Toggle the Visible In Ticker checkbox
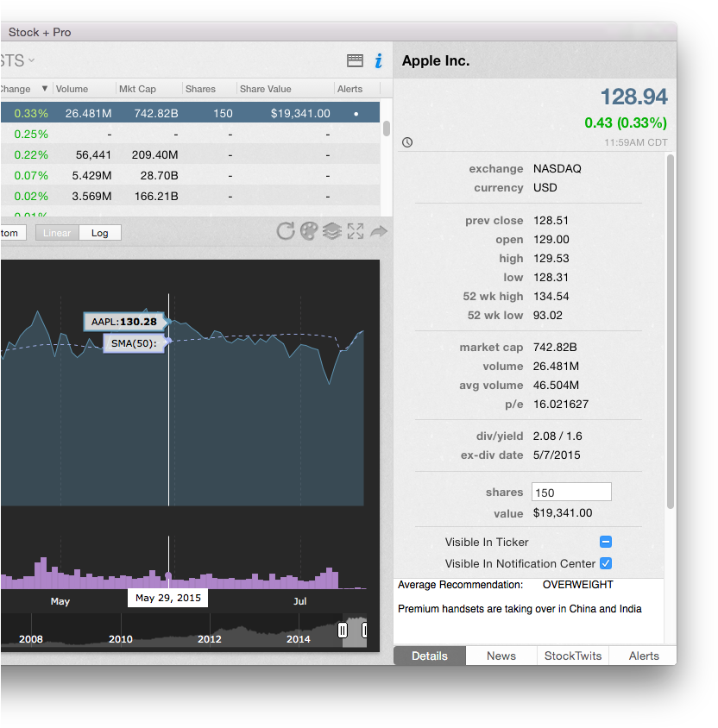 click(606, 542)
